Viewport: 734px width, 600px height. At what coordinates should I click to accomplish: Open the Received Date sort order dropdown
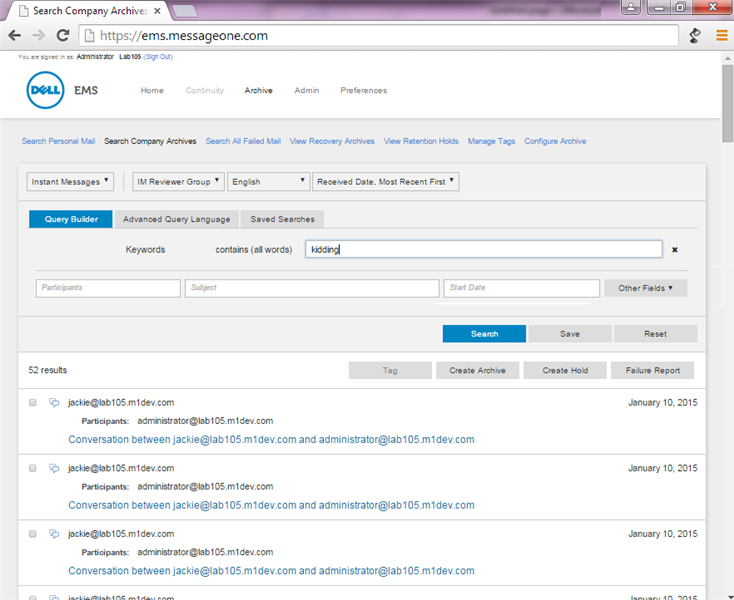(386, 182)
